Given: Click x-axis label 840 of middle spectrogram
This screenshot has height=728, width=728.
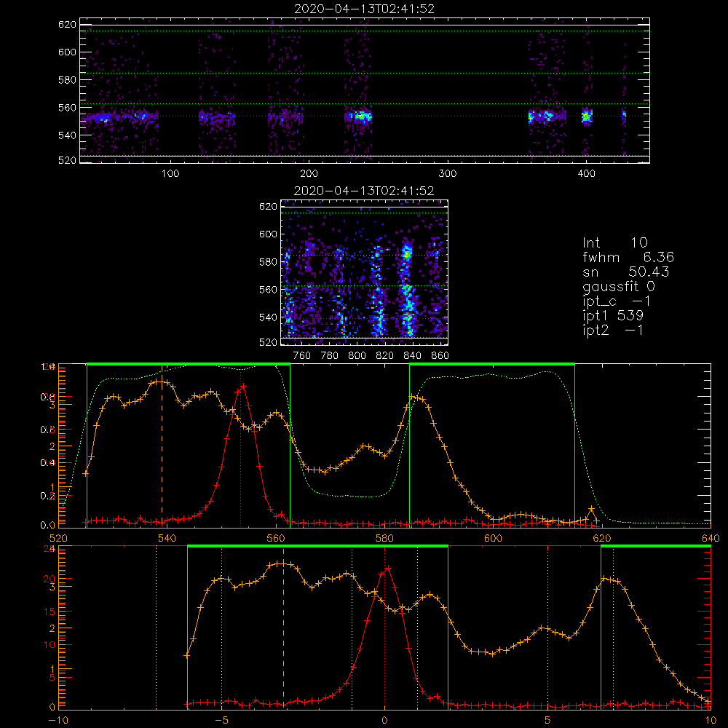Looking at the screenshot, I should click(412, 356).
